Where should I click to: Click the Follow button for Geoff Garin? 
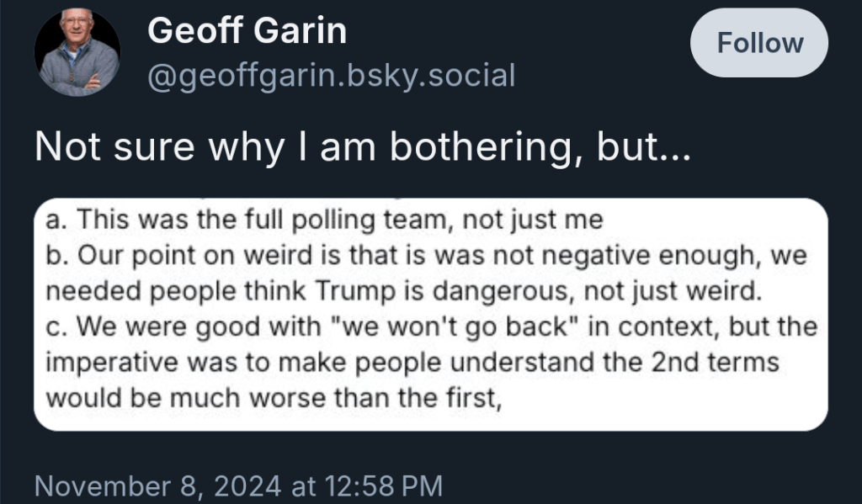coord(758,42)
